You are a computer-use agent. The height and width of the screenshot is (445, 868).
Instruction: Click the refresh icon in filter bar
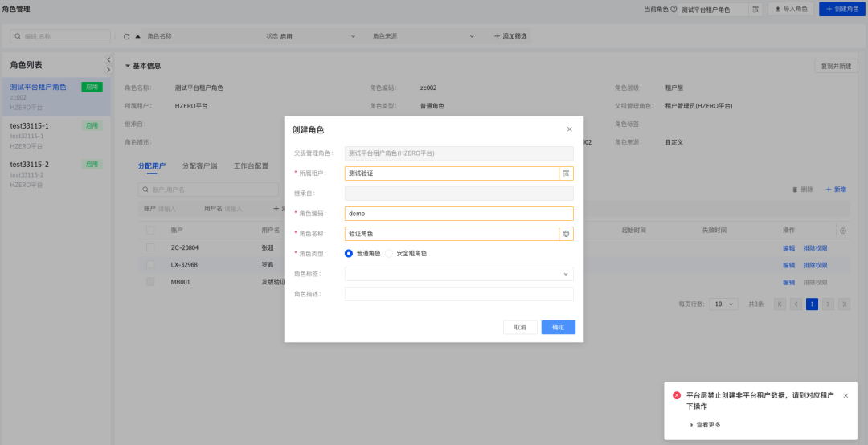(x=127, y=36)
